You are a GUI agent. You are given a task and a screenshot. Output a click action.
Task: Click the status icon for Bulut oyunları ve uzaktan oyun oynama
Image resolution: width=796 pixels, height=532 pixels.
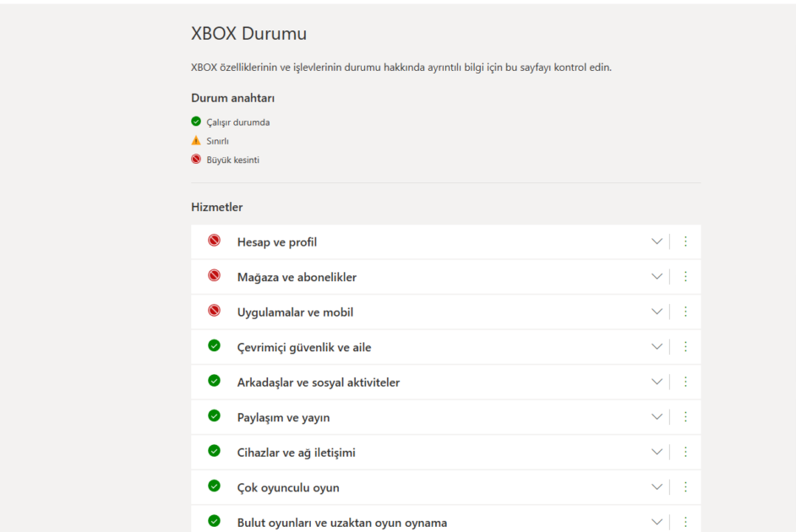pos(215,520)
